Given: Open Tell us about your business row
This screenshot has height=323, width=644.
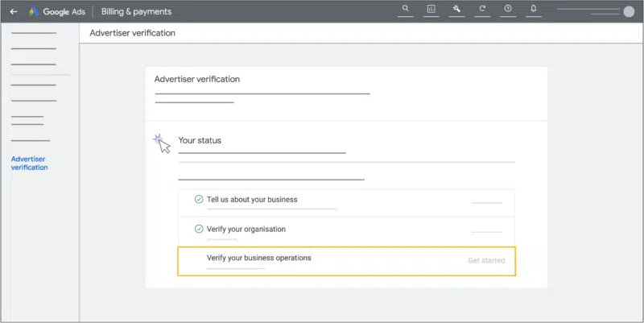Looking at the screenshot, I should (346, 203).
